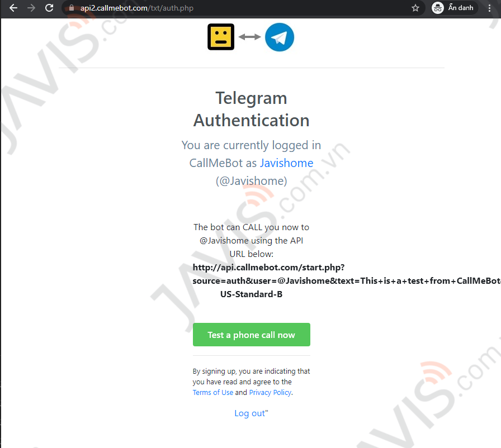Viewport: 501px width, 448px height.
Task: Open the incognito Ẩn danh profile badge
Action: tap(453, 8)
